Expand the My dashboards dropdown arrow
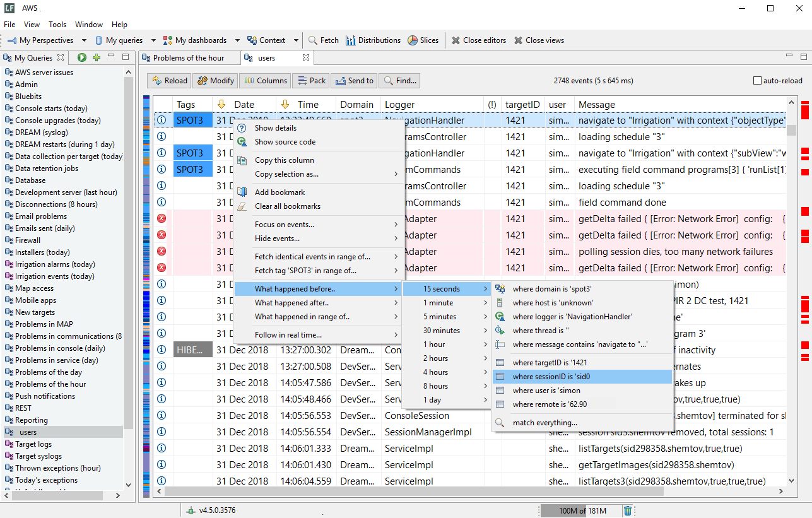Screen dimensions: 812x518 238,40
